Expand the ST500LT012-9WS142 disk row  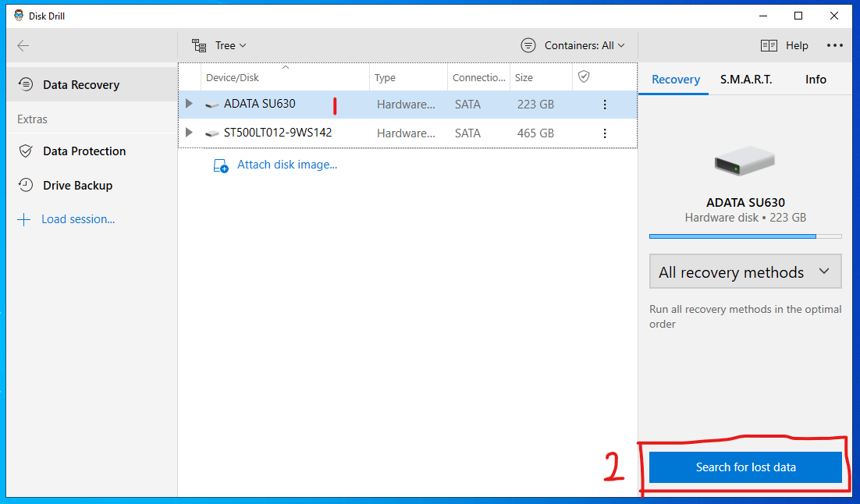189,133
